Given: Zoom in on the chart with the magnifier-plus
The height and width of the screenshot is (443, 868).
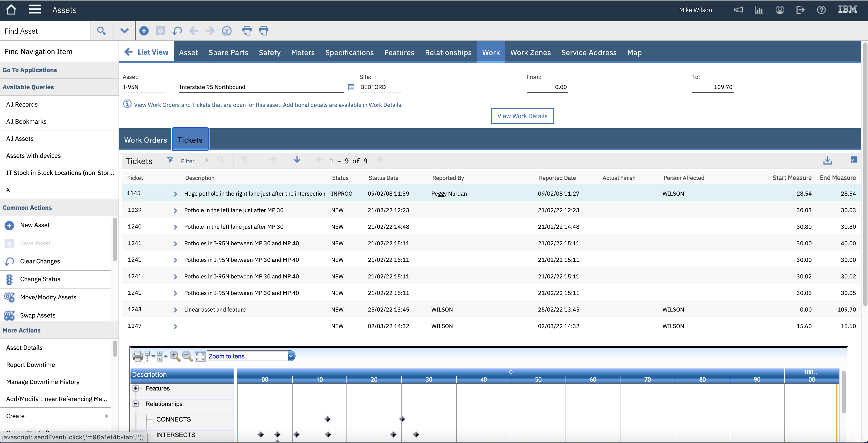Looking at the screenshot, I should pos(175,356).
